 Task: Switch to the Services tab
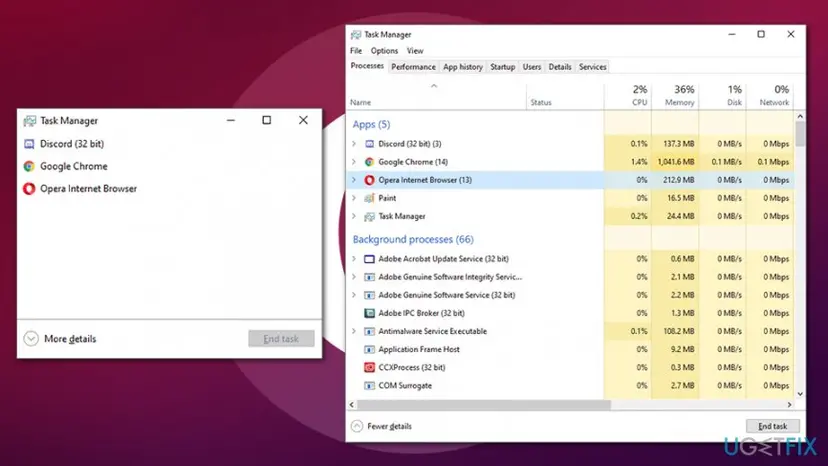coord(592,67)
